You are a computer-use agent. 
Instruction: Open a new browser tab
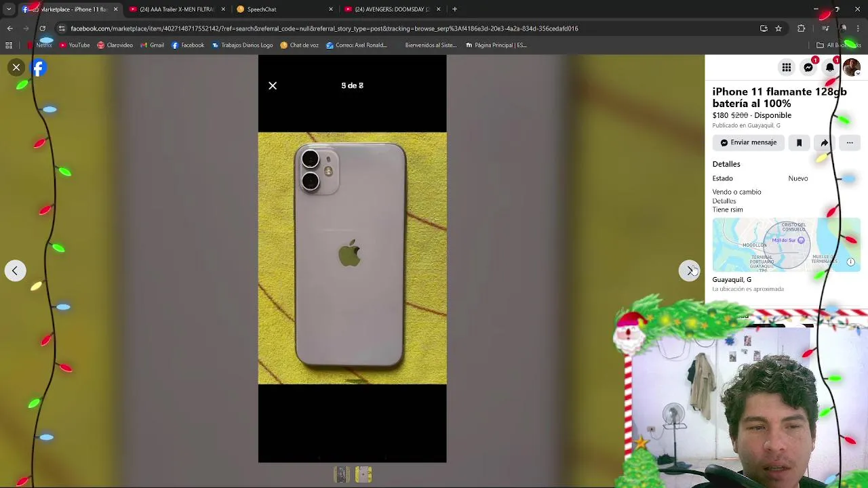(454, 9)
